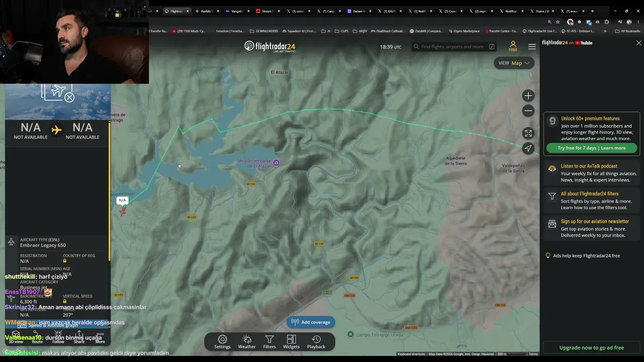Click the Embraer Legacy 650 aircraft type
The height and width of the screenshot is (362, 644).
pos(43,245)
